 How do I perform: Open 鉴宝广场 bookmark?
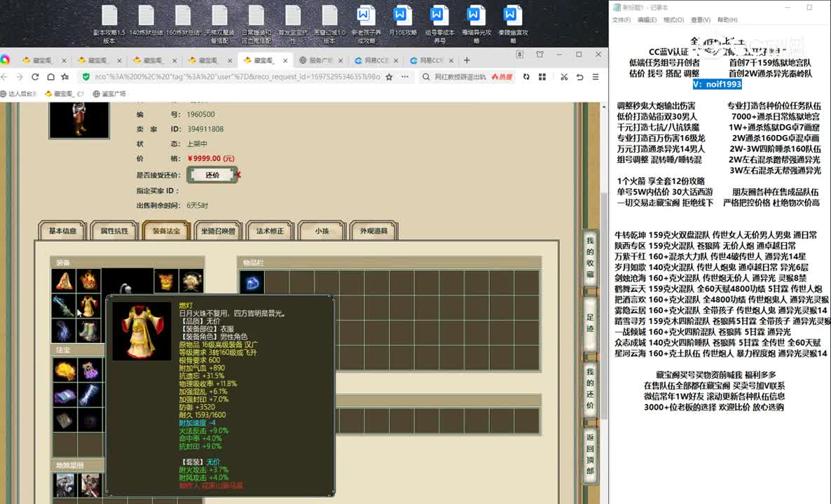(x=109, y=94)
